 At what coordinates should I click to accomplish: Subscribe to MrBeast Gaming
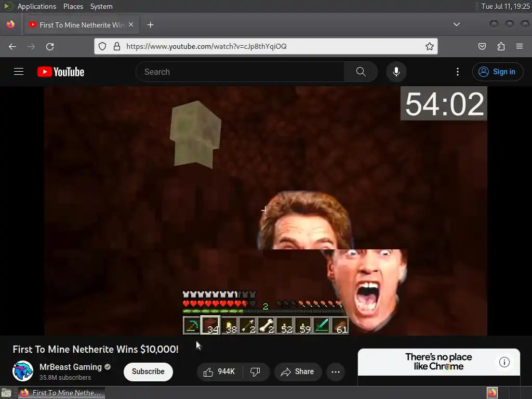(x=148, y=371)
